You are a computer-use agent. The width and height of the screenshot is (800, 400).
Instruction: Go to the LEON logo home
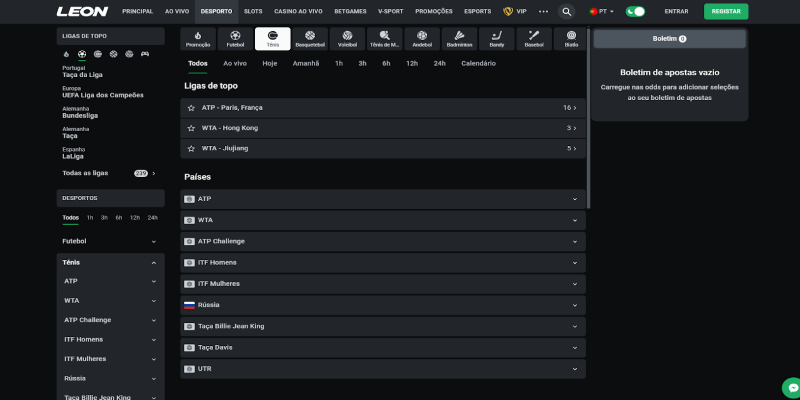point(82,11)
